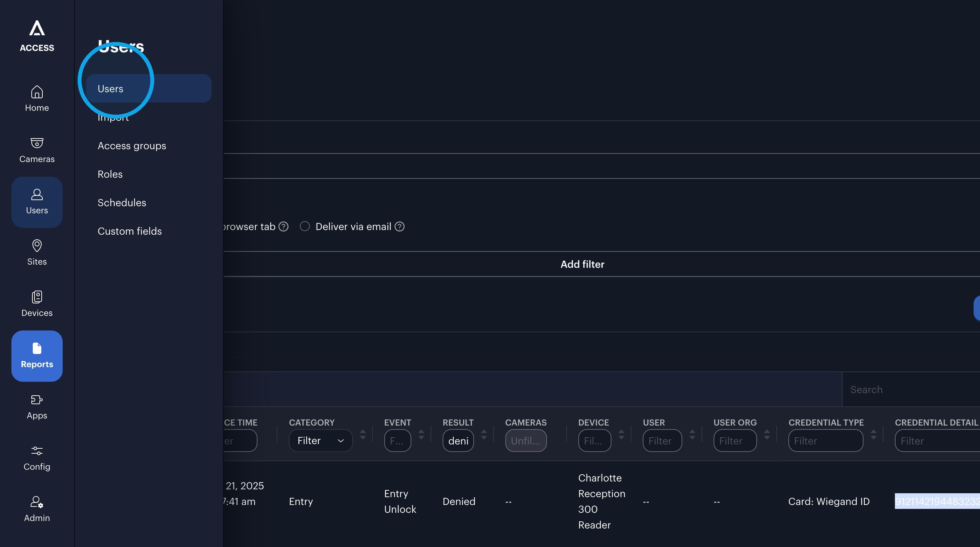Select the Users sidebar icon
Image resolution: width=980 pixels, height=547 pixels.
(x=37, y=202)
